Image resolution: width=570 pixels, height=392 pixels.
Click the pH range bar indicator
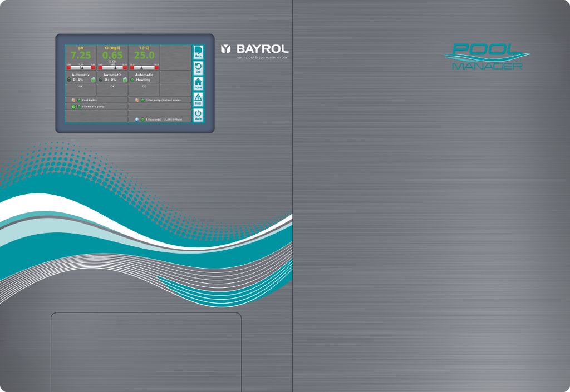81,67
